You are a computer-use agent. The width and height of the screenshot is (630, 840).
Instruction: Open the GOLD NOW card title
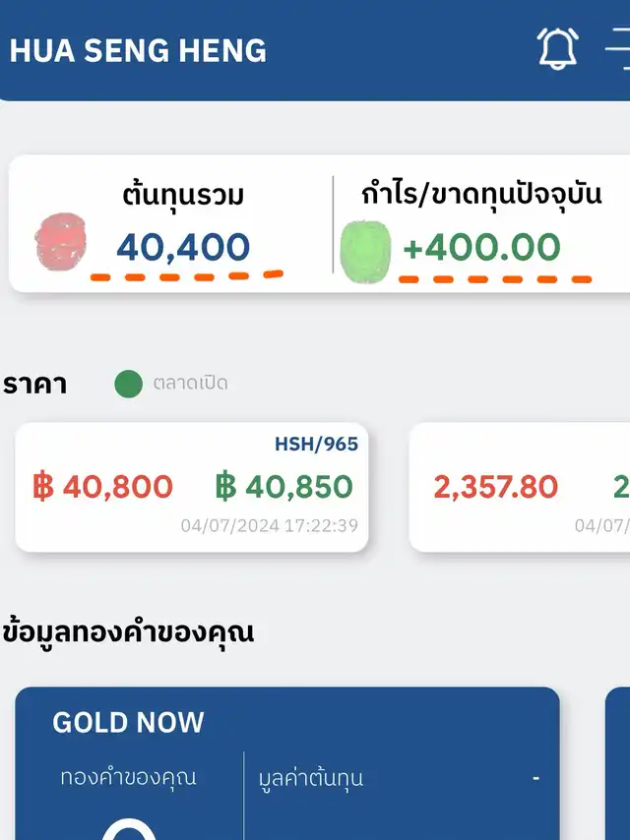pos(128,723)
